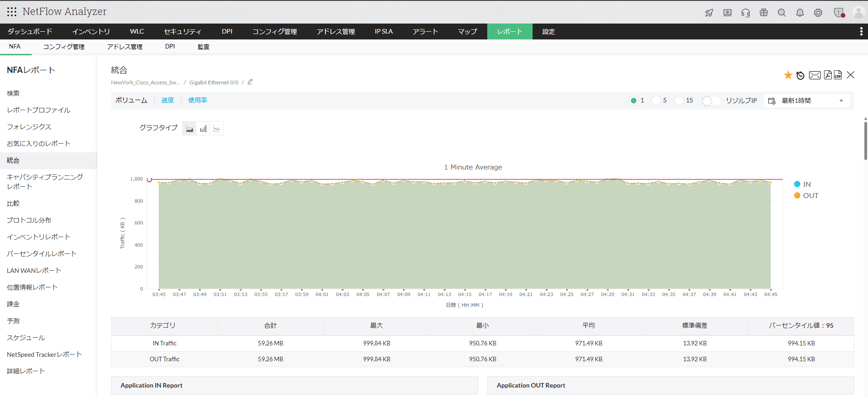The height and width of the screenshot is (398, 868).
Task: Mark report as favorite with star
Action: click(x=788, y=75)
